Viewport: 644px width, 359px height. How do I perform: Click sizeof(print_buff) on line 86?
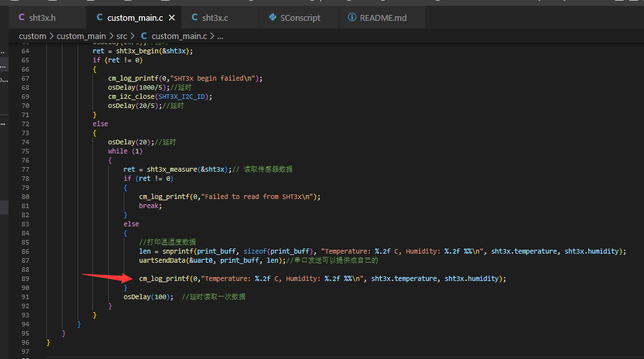[x=278, y=251]
